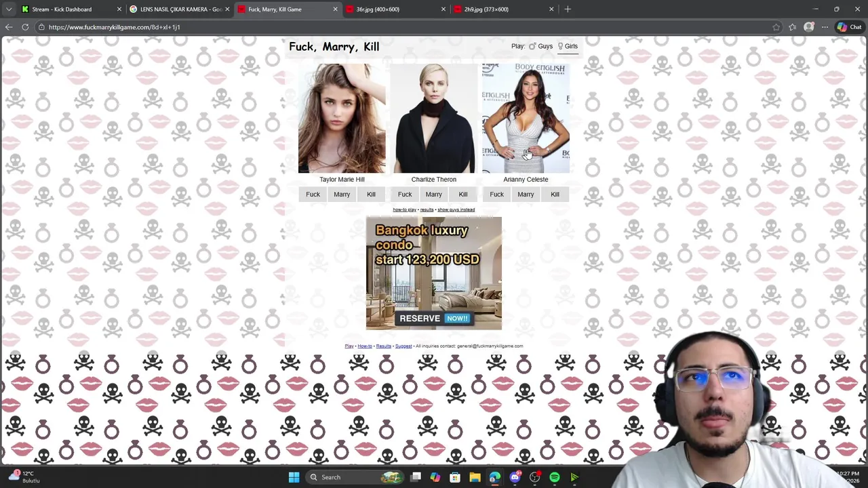Viewport: 868px width, 488px height.
Task: Open the favorites list
Action: 793,27
